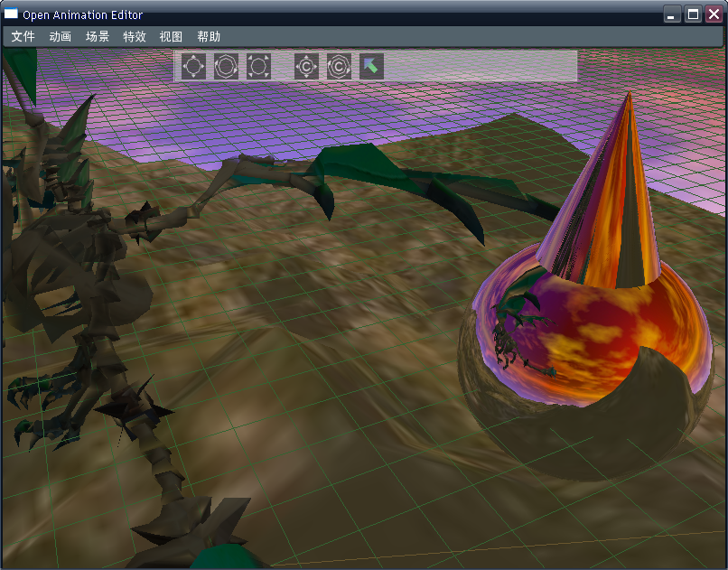Viewport: 728px width, 570px height.
Task: Open the 帮助 menu
Action: coord(209,37)
